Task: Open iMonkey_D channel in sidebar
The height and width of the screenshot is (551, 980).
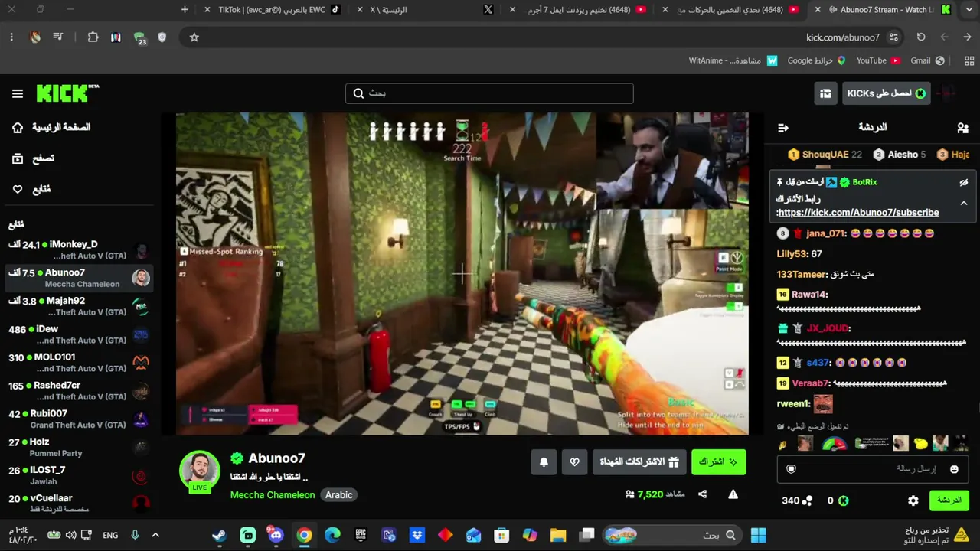Action: pyautogui.click(x=79, y=249)
